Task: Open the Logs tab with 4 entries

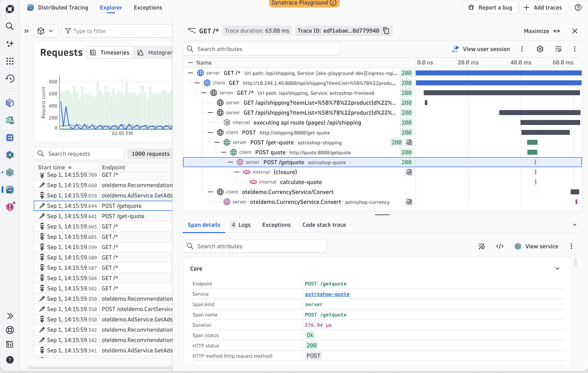Action: [241, 225]
